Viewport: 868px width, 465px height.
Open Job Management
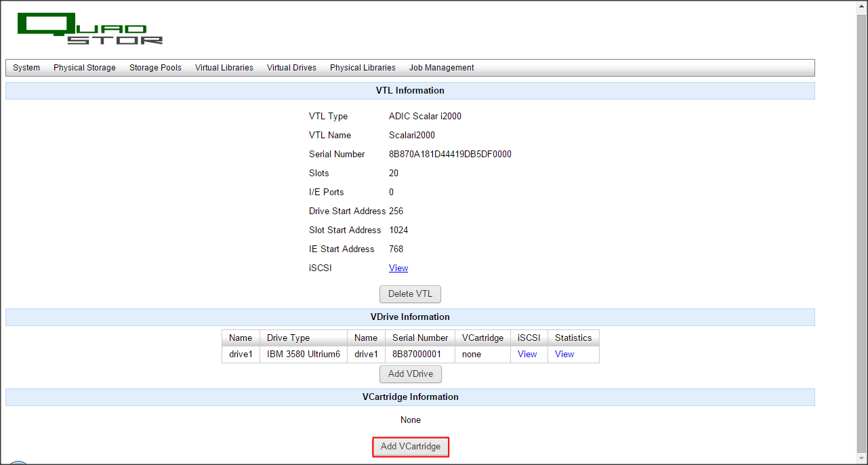click(441, 68)
